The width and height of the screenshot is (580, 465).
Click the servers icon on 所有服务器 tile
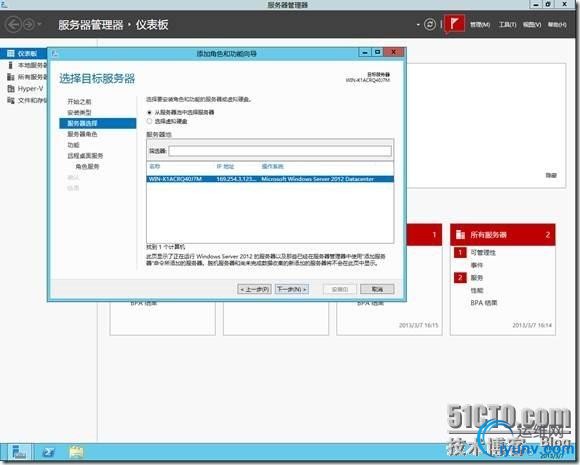[460, 235]
